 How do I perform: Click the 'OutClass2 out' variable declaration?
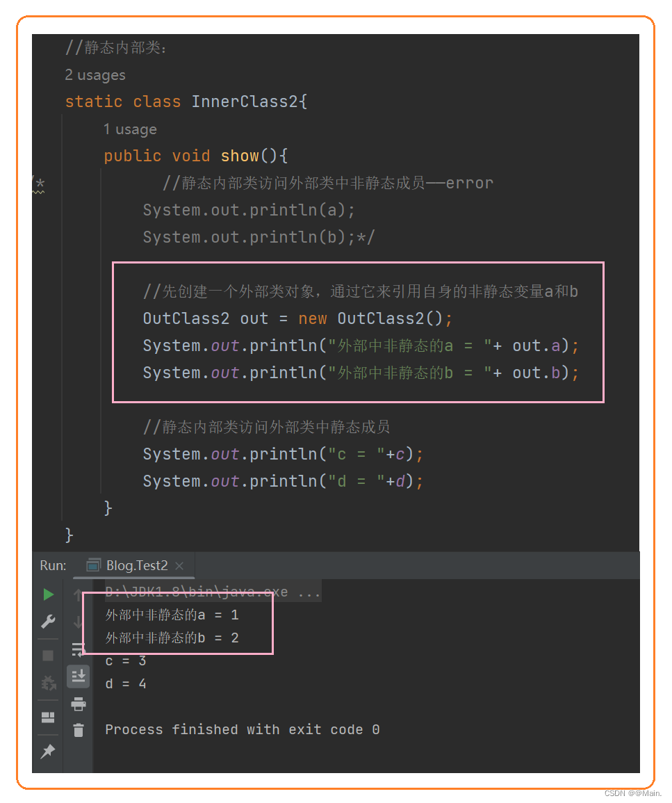206,318
